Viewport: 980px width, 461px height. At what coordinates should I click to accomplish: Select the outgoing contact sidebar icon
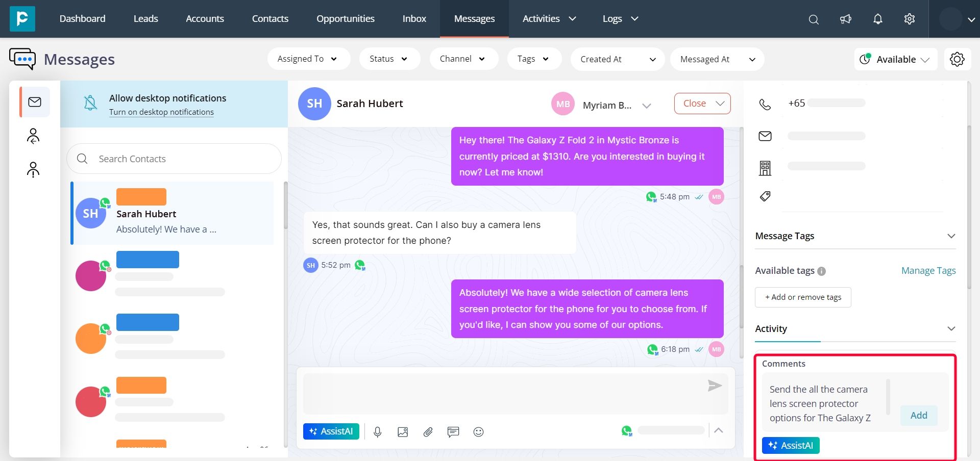point(33,169)
